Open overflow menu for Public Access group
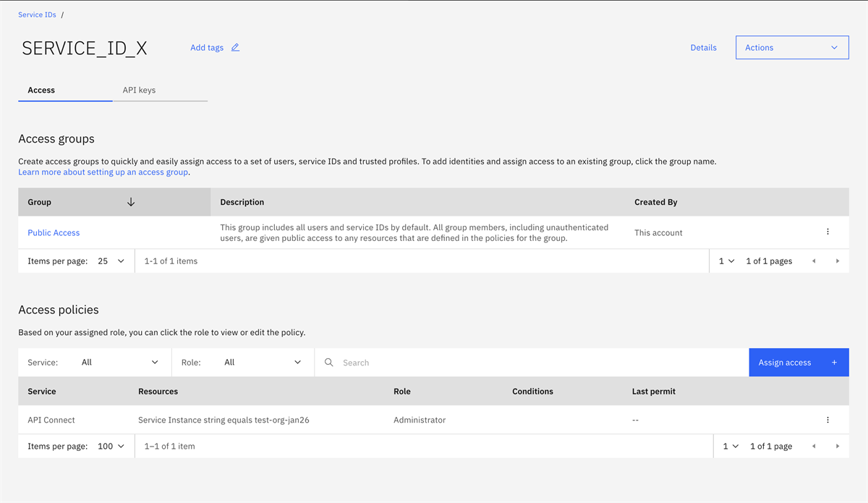Screen dimensions: 868x503 click(x=827, y=232)
